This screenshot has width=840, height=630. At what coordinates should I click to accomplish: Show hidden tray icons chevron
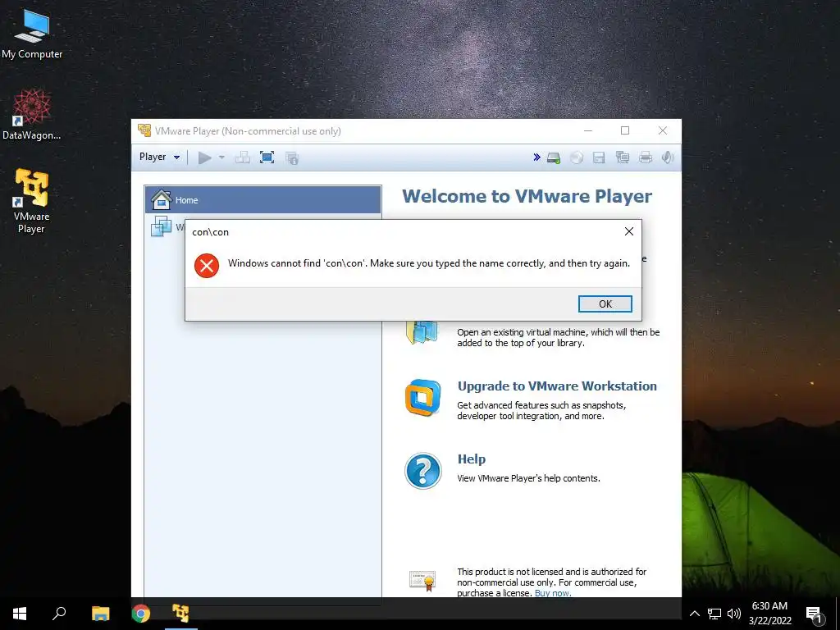[694, 614]
